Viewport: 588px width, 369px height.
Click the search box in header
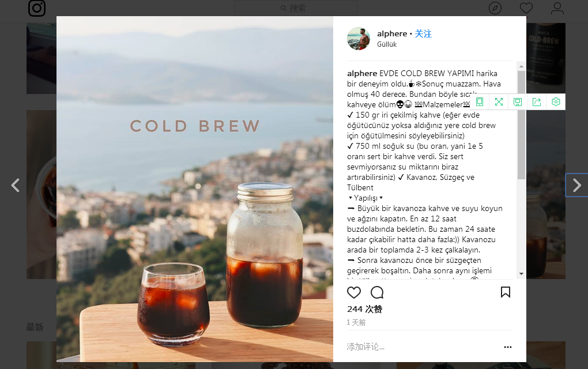(296, 8)
